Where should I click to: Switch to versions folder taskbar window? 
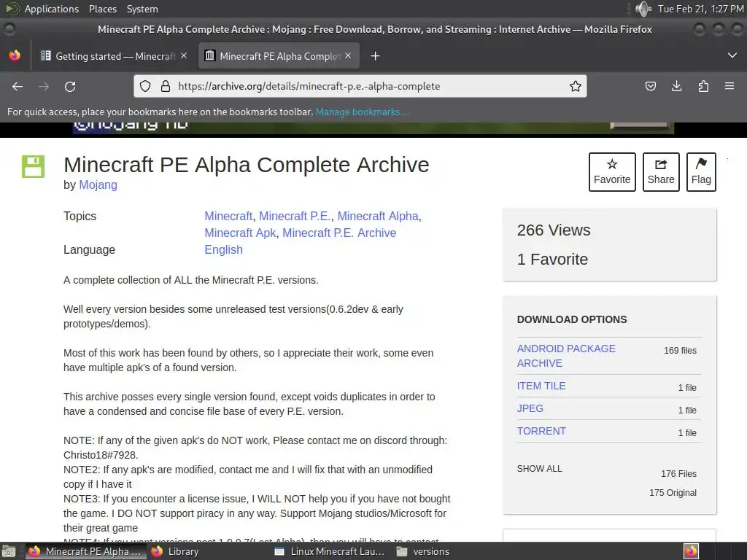pos(423,551)
